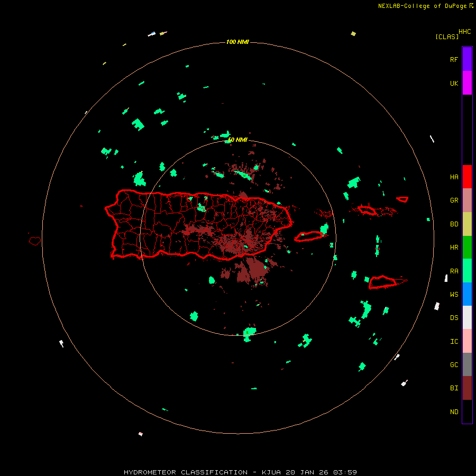The height and width of the screenshot is (476, 476).
Task: Click the GC legend label
Action: coord(454,365)
